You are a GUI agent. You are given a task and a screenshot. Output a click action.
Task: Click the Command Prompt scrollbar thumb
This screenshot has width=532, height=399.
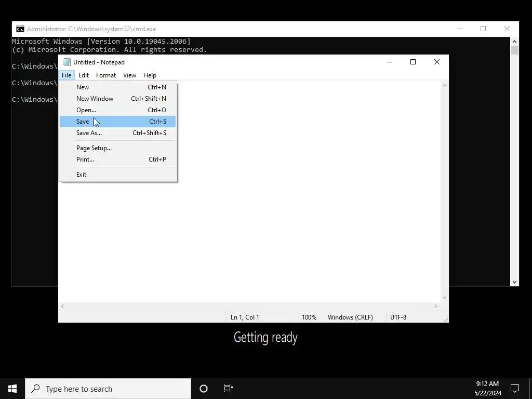(515, 50)
